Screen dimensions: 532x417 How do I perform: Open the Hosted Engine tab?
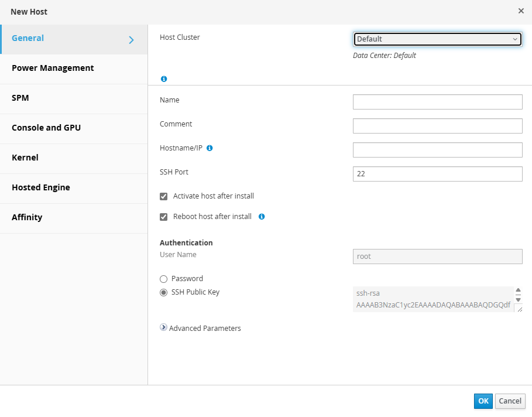41,187
